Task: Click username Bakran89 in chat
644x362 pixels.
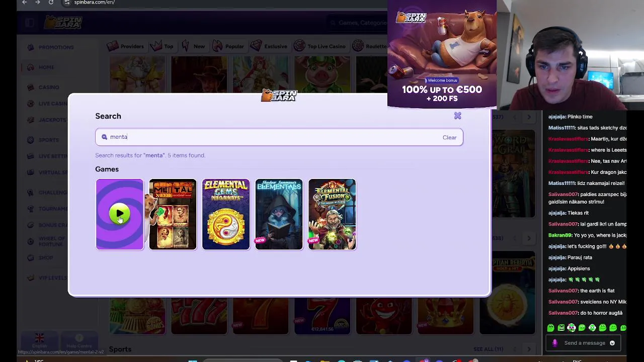Action: click(560, 235)
